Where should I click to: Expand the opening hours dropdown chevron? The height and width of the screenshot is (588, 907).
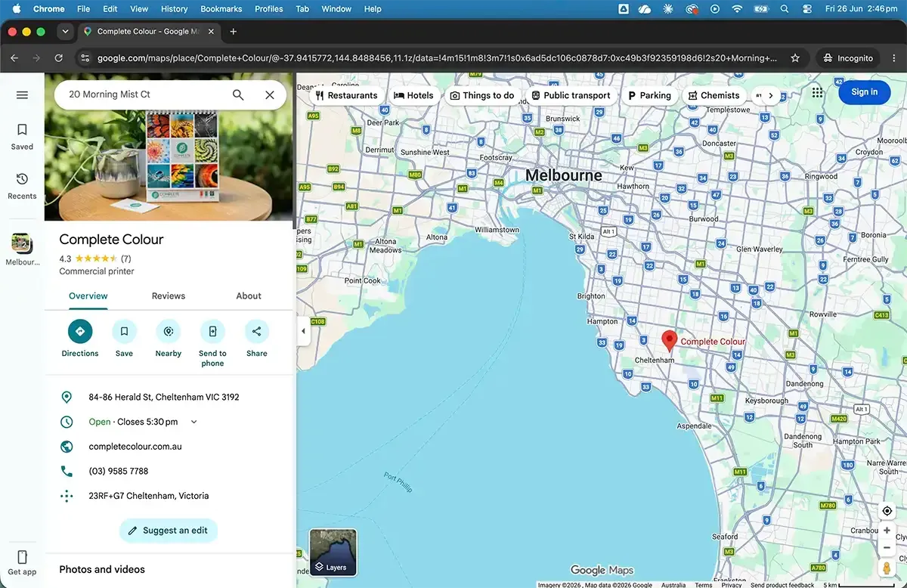[x=194, y=422]
